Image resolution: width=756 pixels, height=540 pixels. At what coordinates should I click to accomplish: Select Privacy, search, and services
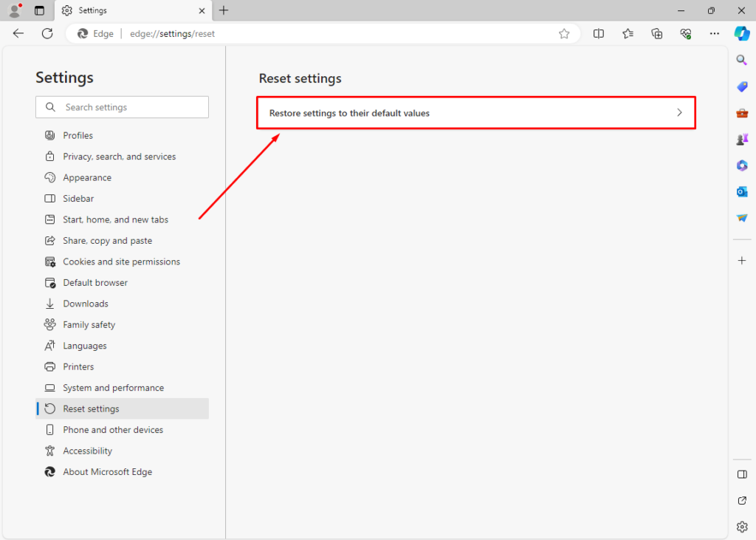pos(119,156)
